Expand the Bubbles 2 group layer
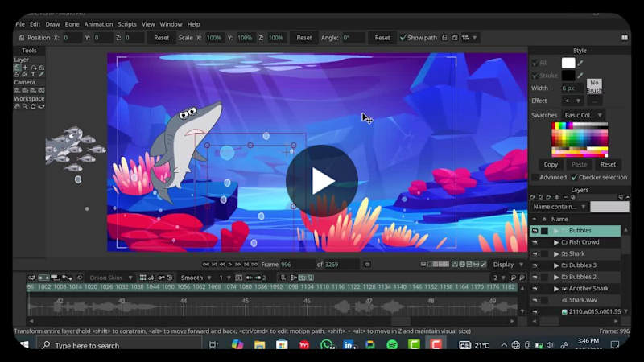644x362 pixels. (x=556, y=277)
